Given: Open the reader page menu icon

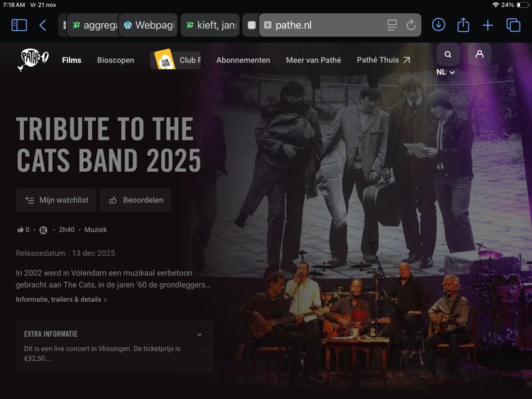Looking at the screenshot, I should [392, 25].
